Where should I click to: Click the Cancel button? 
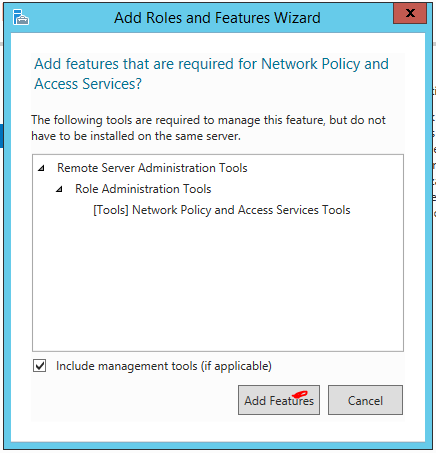[x=365, y=400]
